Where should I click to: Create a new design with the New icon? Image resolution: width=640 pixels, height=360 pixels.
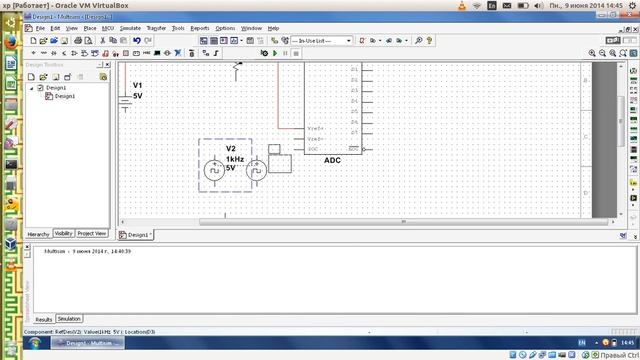click(x=33, y=40)
